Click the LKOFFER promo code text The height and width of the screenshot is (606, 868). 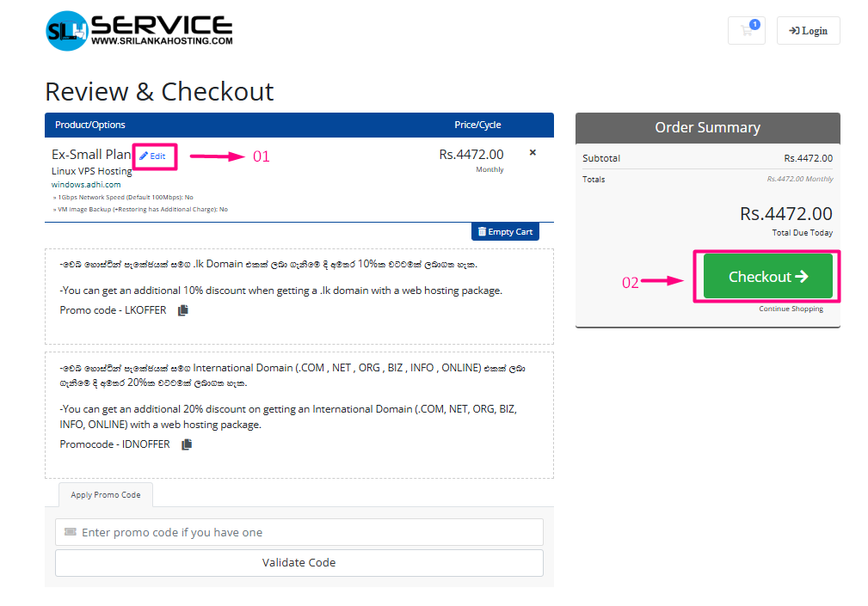tap(113, 310)
